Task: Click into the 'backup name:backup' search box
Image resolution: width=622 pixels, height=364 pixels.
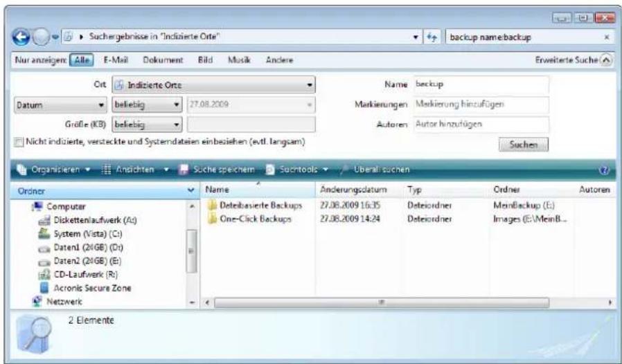Action: pyautogui.click(x=524, y=37)
